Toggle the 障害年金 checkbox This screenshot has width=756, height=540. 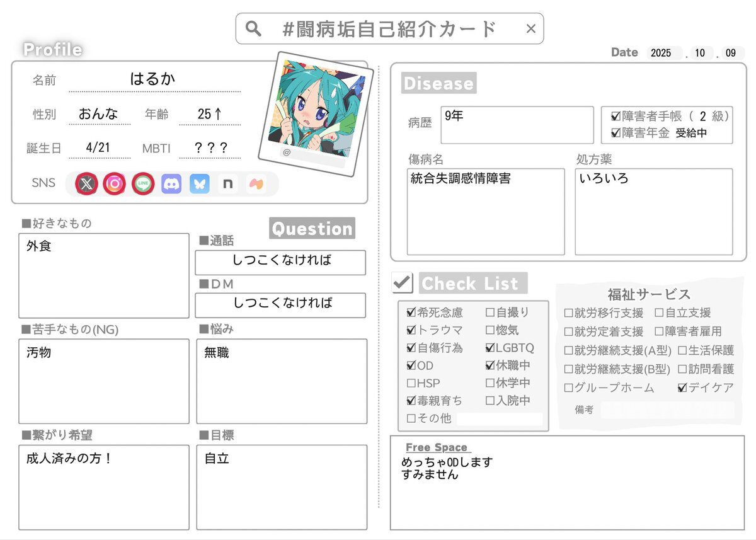(x=616, y=133)
